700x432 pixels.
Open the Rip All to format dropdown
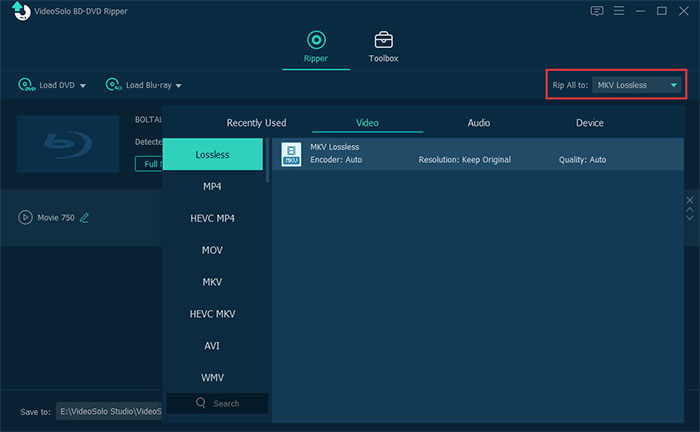(x=636, y=85)
